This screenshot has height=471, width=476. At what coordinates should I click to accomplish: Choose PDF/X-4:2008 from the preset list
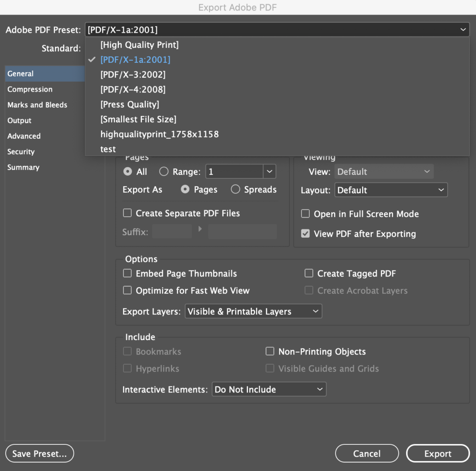click(133, 89)
